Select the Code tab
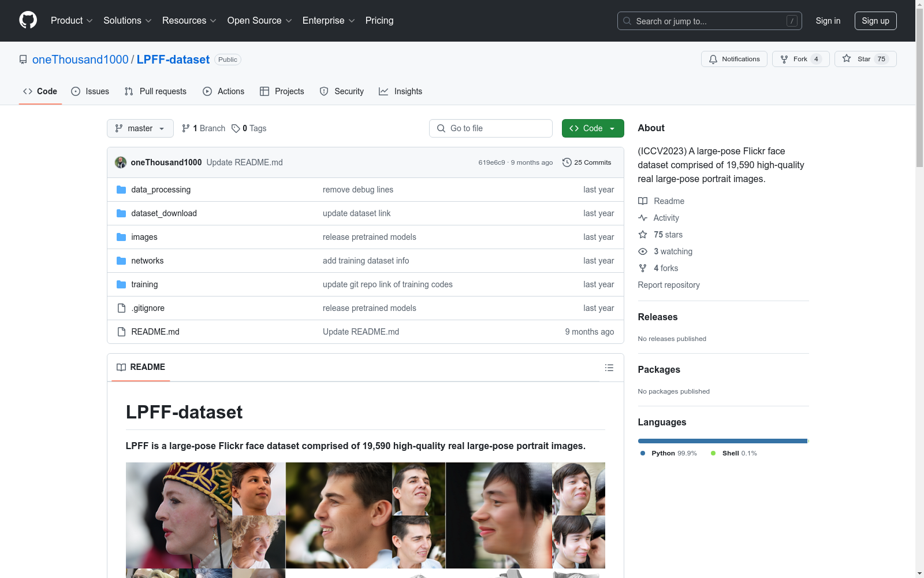 coord(40,91)
